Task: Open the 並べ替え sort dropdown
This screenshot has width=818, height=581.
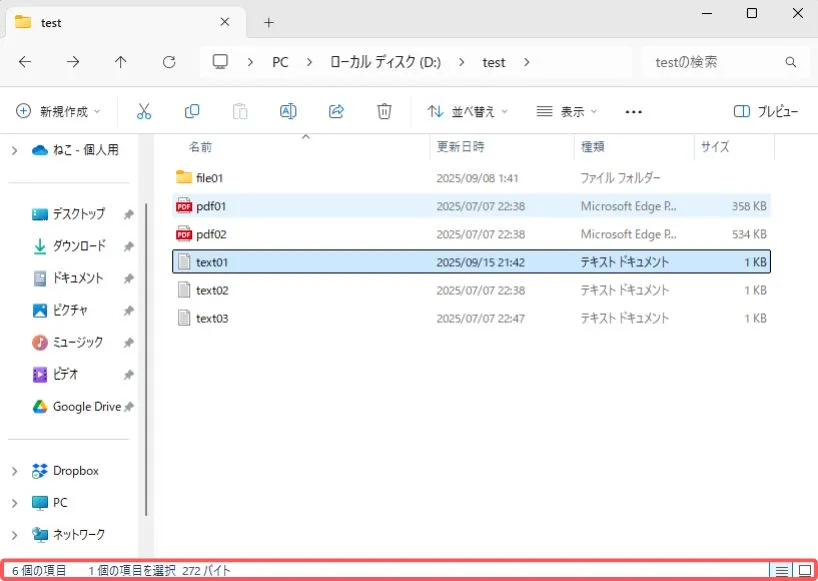Action: (x=467, y=112)
